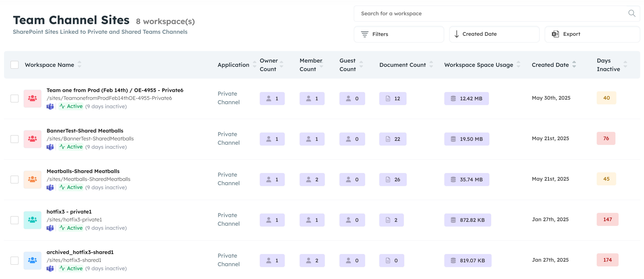The width and height of the screenshot is (644, 279).
Task: Click Active status badge for Meatballs-Shared Meatballs
Action: click(x=71, y=187)
